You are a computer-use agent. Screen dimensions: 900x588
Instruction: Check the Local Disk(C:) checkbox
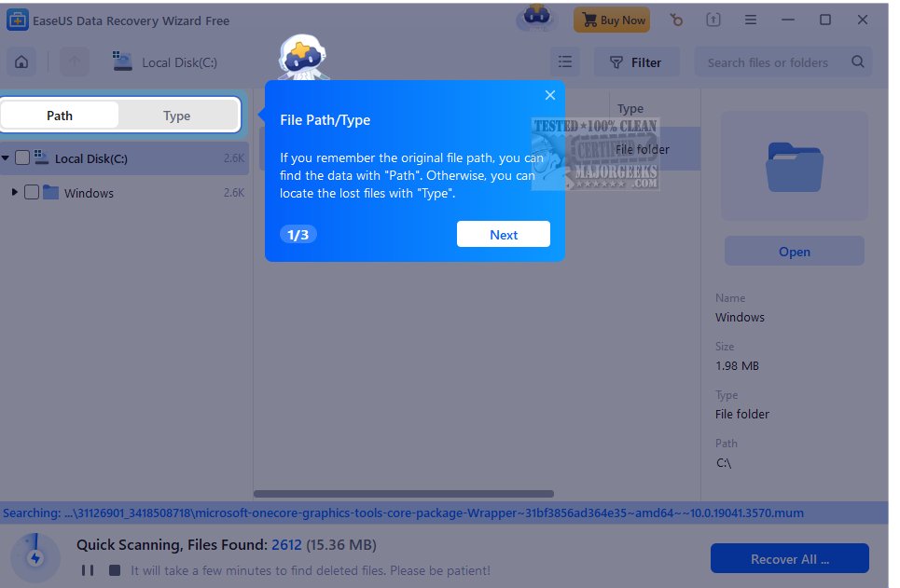tap(21, 157)
